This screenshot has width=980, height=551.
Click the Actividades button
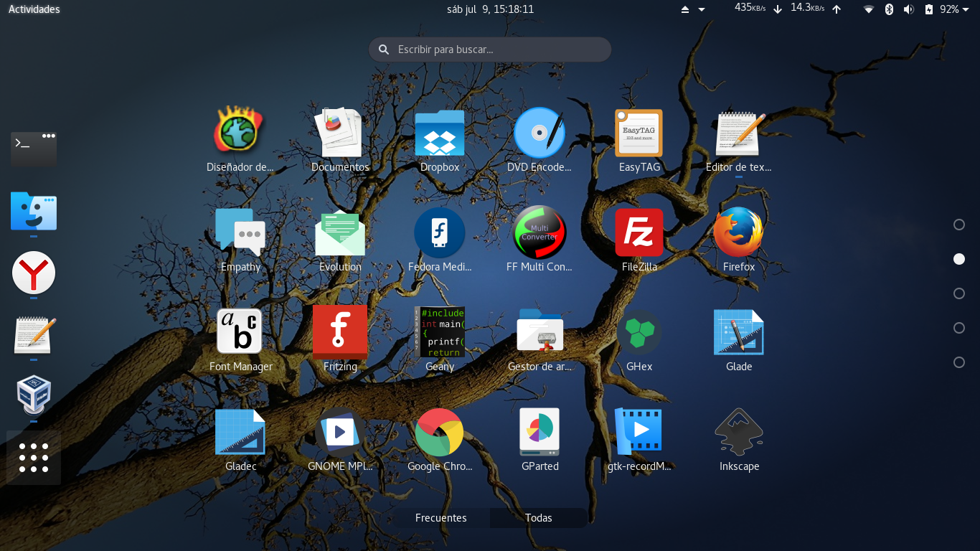34,9
